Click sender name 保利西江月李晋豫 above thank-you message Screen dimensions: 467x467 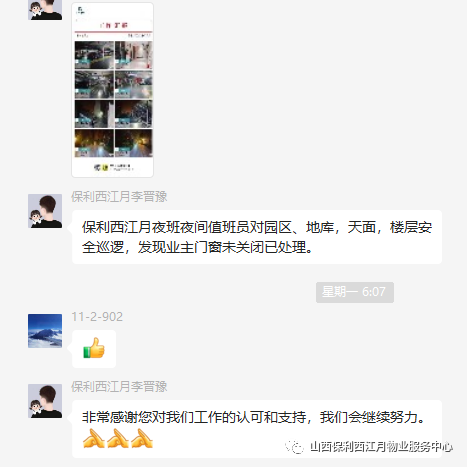point(119,387)
